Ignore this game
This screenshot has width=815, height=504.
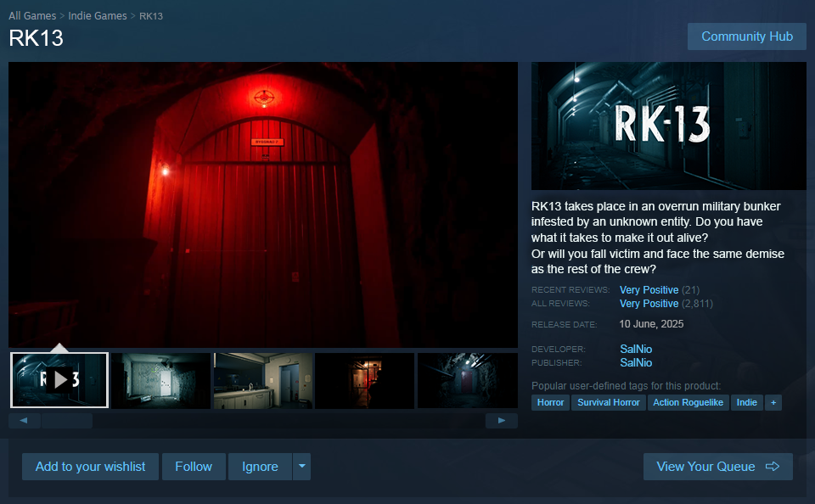click(x=260, y=467)
